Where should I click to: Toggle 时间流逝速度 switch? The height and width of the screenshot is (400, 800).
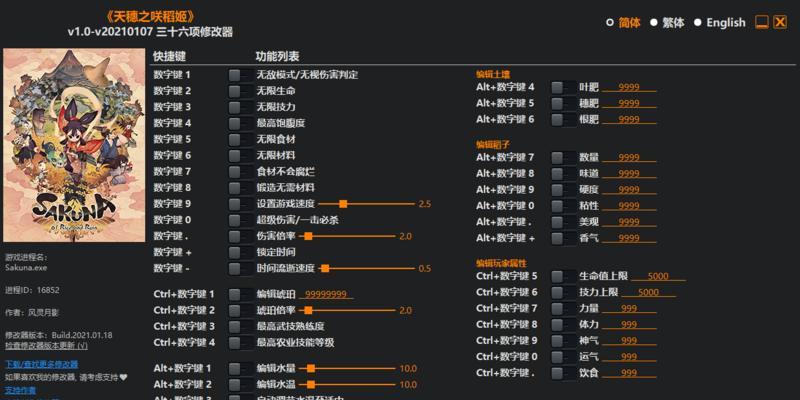240,268
